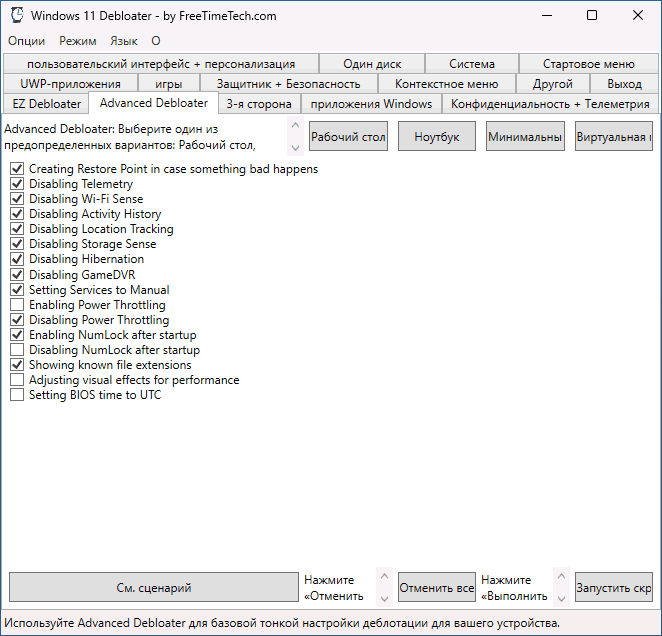The height and width of the screenshot is (636, 662).
Task: Click the Минимальны preset button
Action: 525,136
